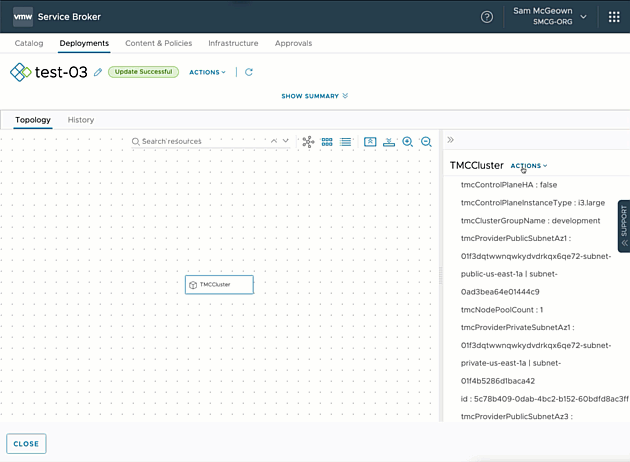Zoom out on the topology canvas

(426, 141)
